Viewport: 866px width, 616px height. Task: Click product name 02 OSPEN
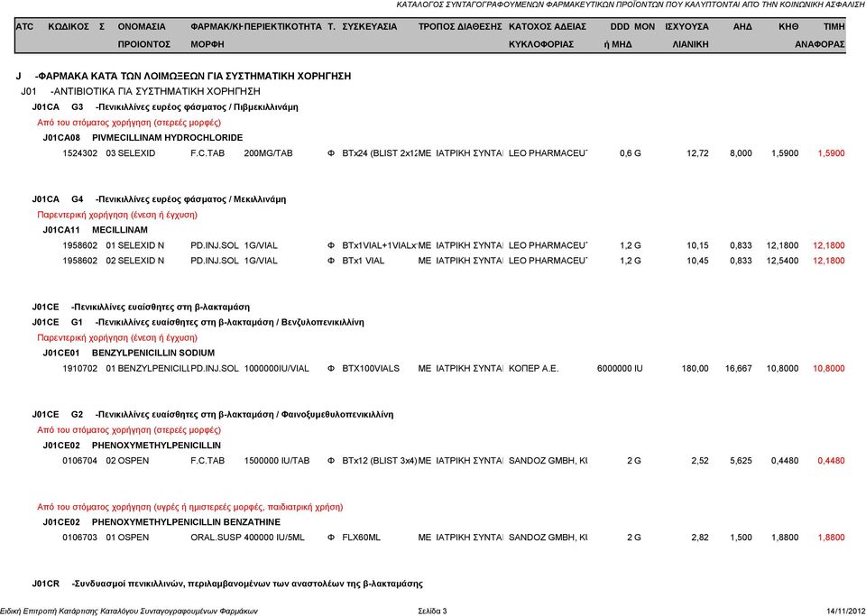tap(127, 461)
